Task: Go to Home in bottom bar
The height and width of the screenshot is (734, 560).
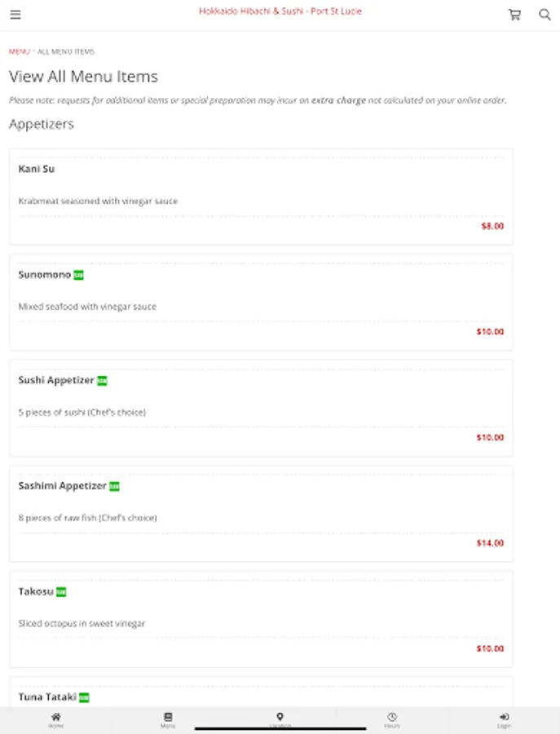Action: click(55, 719)
